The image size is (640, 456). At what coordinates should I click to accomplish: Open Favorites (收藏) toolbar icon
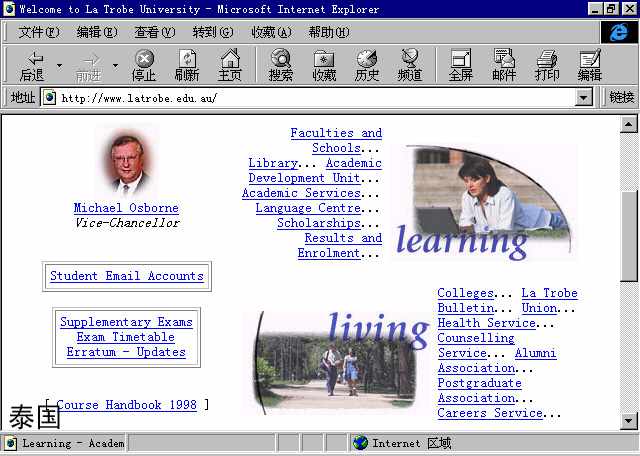click(x=324, y=66)
